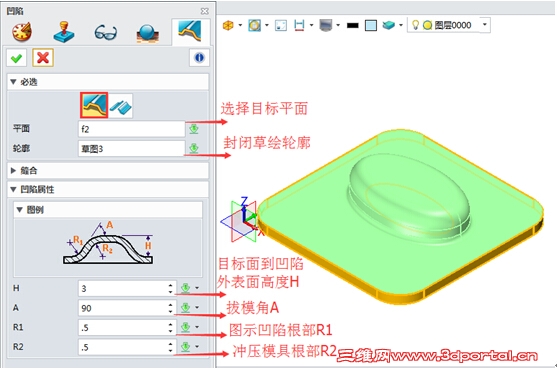The image size is (557, 369).
Task: Click the 平面 field containing f2
Action: 131,129
